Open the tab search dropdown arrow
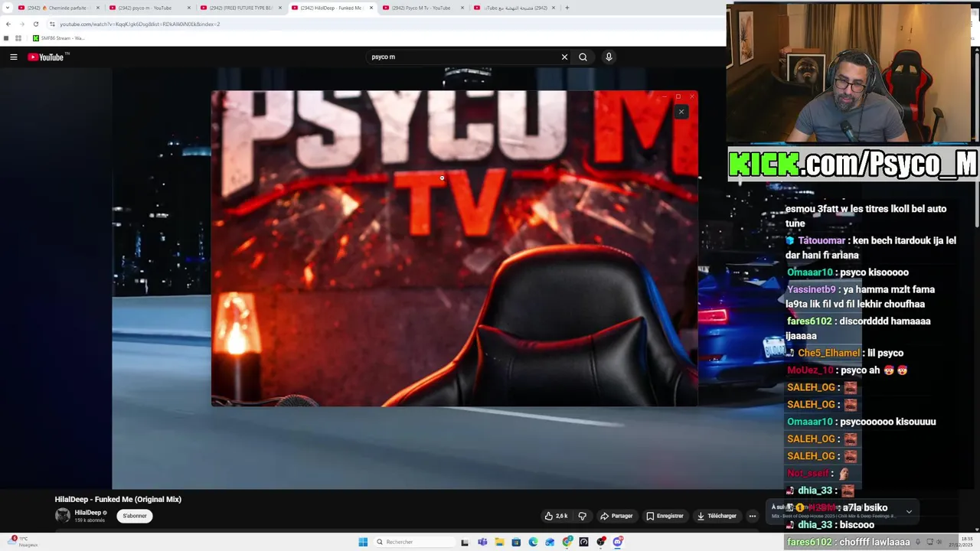Image resolution: width=980 pixels, height=551 pixels. (x=7, y=8)
